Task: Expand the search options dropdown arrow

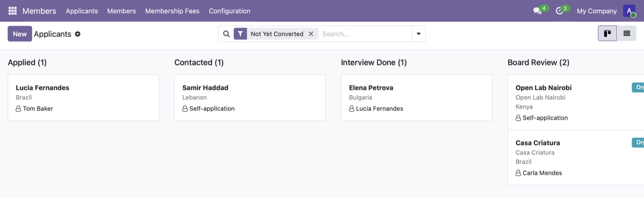Action: [419, 34]
